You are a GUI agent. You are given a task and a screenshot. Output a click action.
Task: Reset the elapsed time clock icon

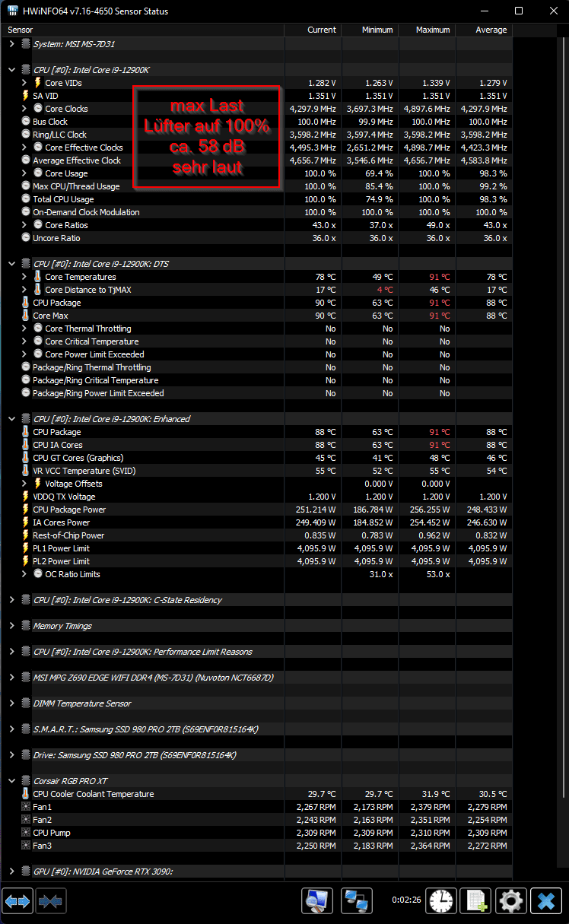440,901
